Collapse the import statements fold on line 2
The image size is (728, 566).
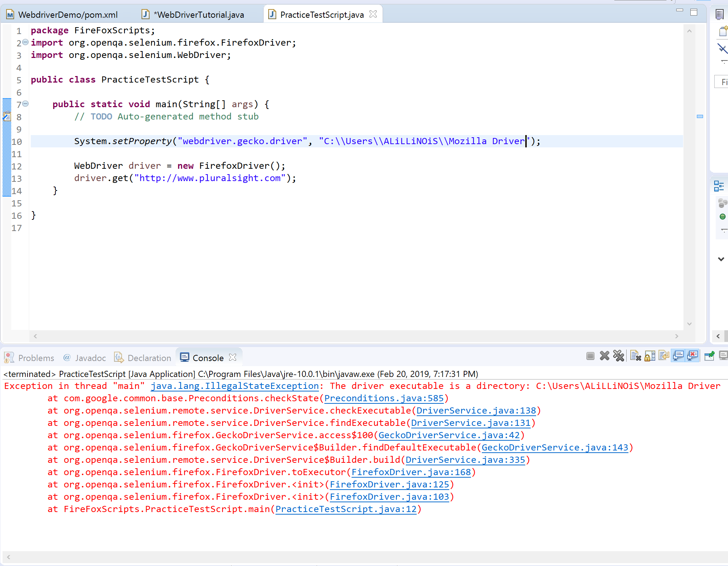(25, 42)
